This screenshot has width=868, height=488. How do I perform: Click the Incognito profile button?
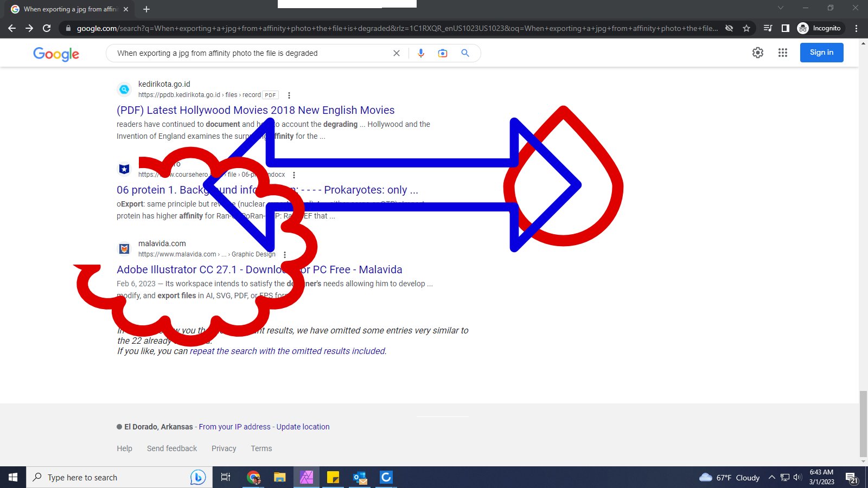819,28
